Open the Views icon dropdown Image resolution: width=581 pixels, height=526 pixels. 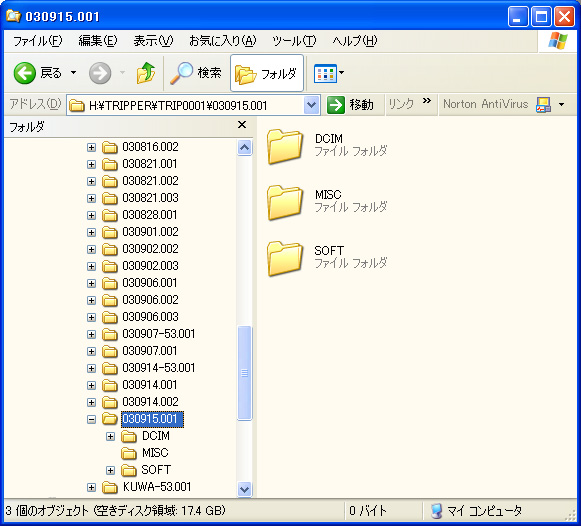329,73
